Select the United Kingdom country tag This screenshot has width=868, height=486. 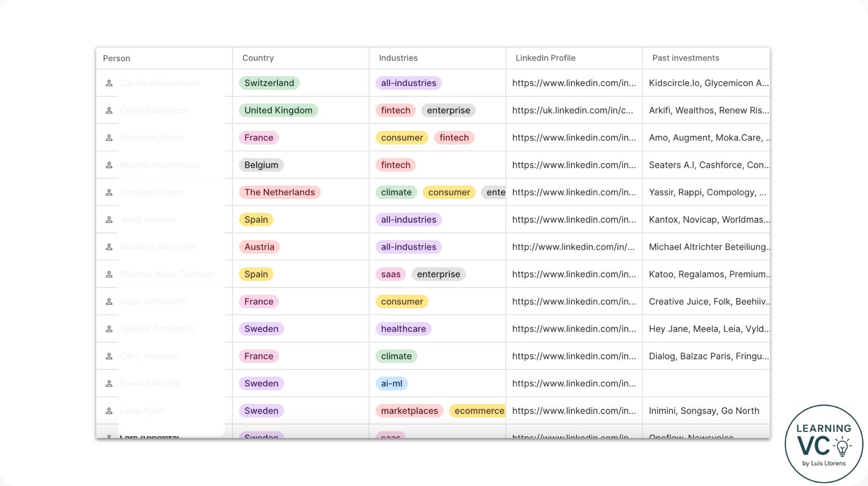point(278,110)
